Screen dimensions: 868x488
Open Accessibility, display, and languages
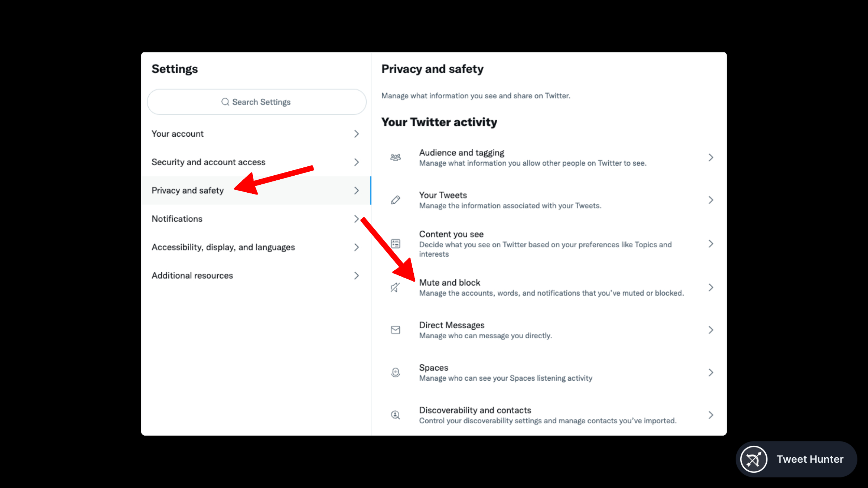223,247
